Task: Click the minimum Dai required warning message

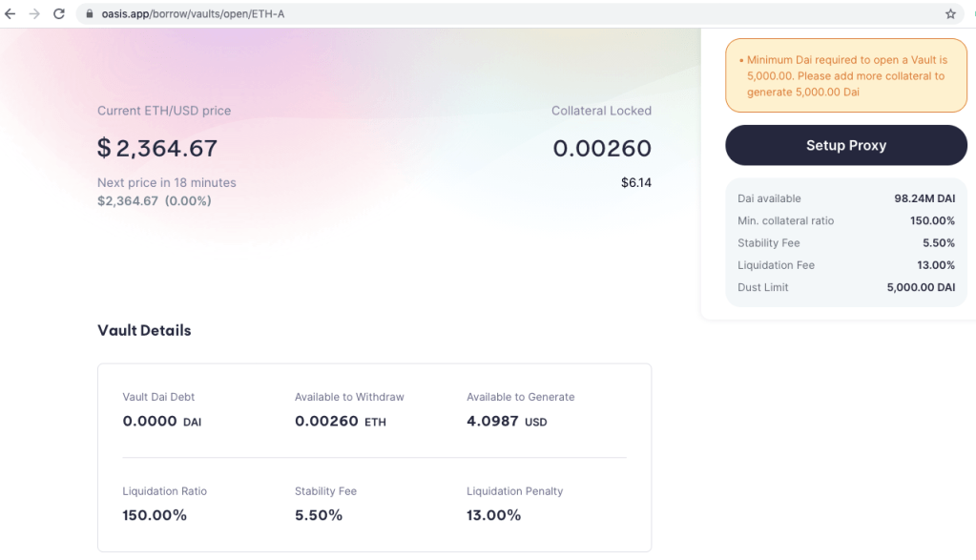Action: pos(845,76)
